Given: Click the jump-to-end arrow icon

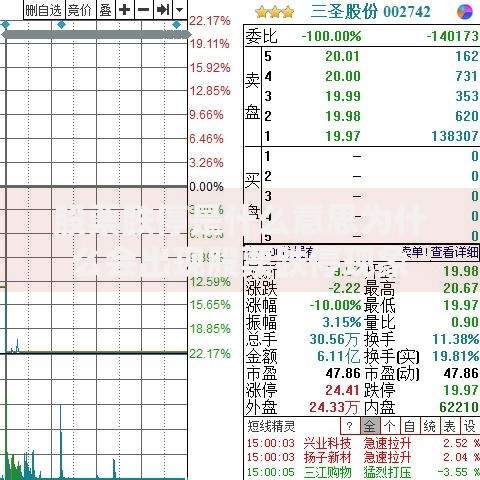Looking at the screenshot, I should click(163, 10).
